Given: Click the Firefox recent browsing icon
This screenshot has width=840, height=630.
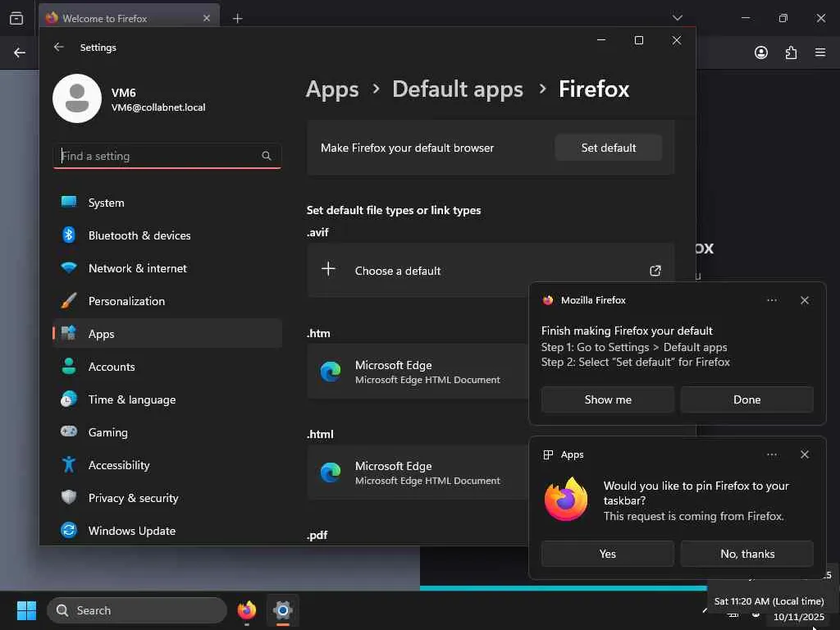Looking at the screenshot, I should [16, 18].
